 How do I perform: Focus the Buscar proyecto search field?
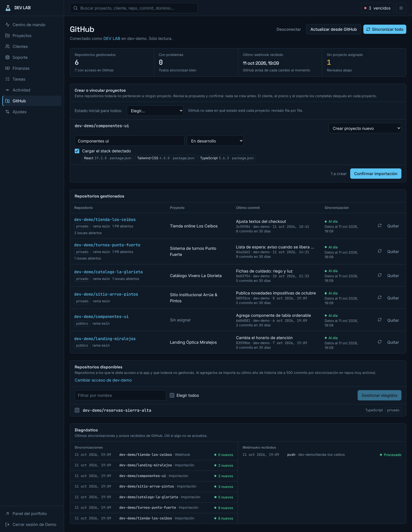tap(134, 8)
